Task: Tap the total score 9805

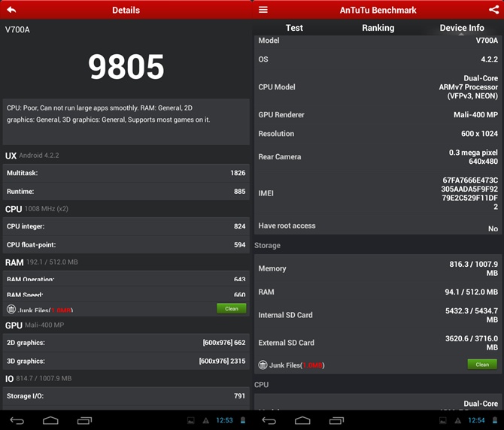Action: [126, 67]
